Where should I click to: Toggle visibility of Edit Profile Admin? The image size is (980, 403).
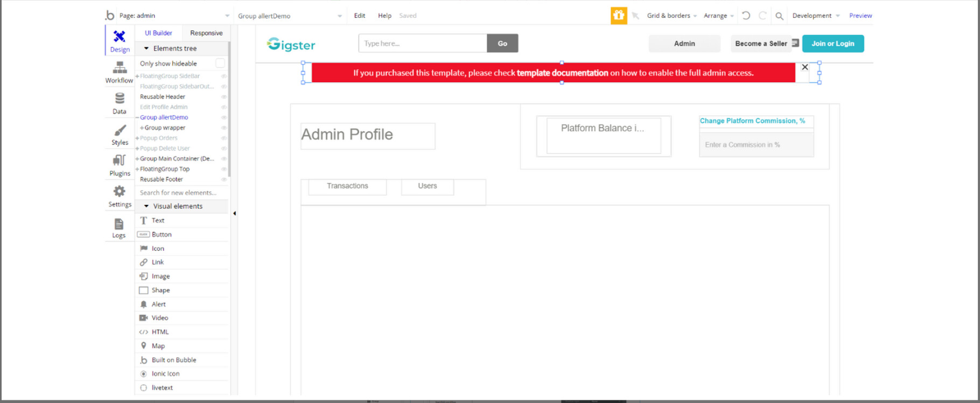pos(223,107)
